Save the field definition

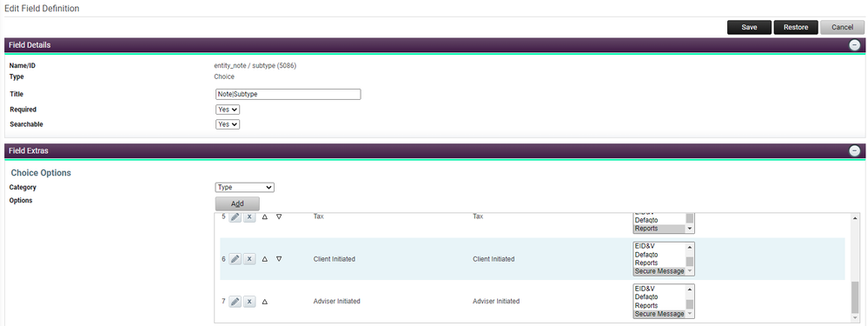pos(750,28)
